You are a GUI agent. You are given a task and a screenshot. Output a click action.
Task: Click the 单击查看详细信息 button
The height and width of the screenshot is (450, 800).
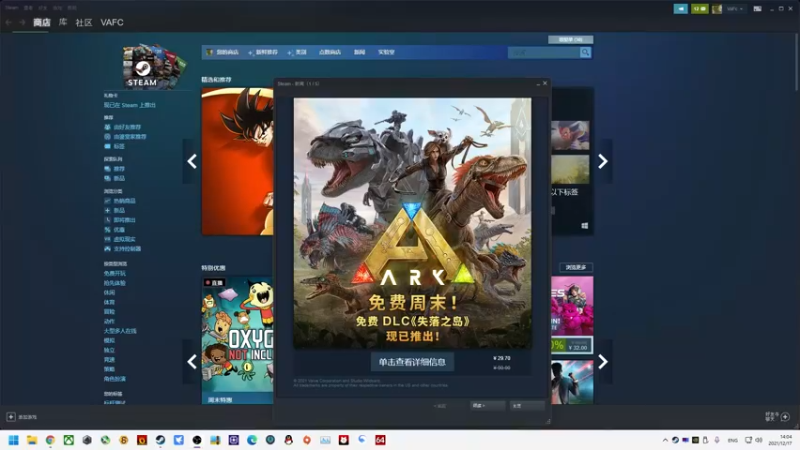coord(412,362)
